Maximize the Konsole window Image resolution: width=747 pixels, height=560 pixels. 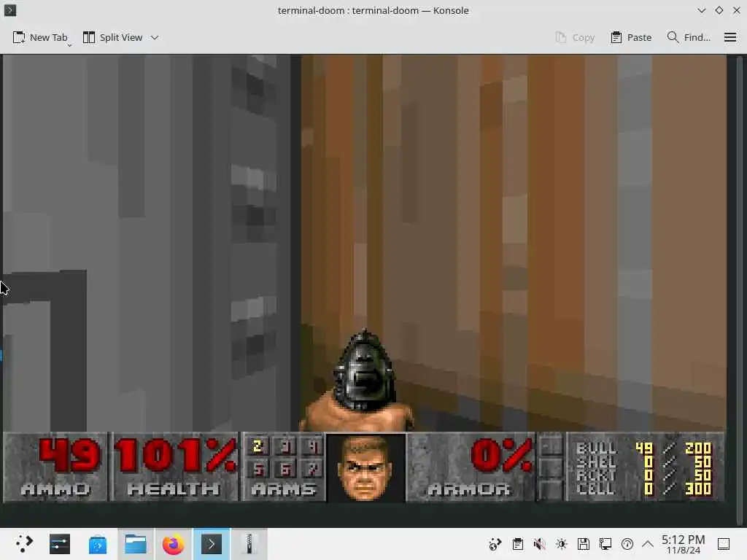click(x=719, y=10)
